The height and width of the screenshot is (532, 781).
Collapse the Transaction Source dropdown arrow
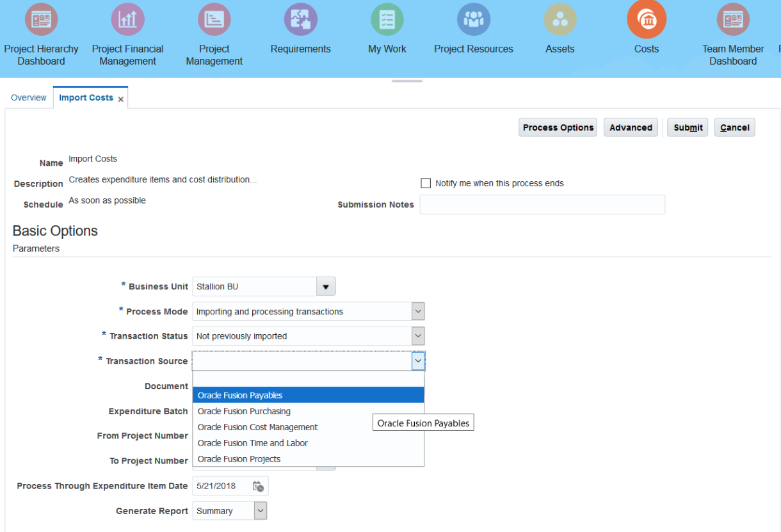pos(418,361)
